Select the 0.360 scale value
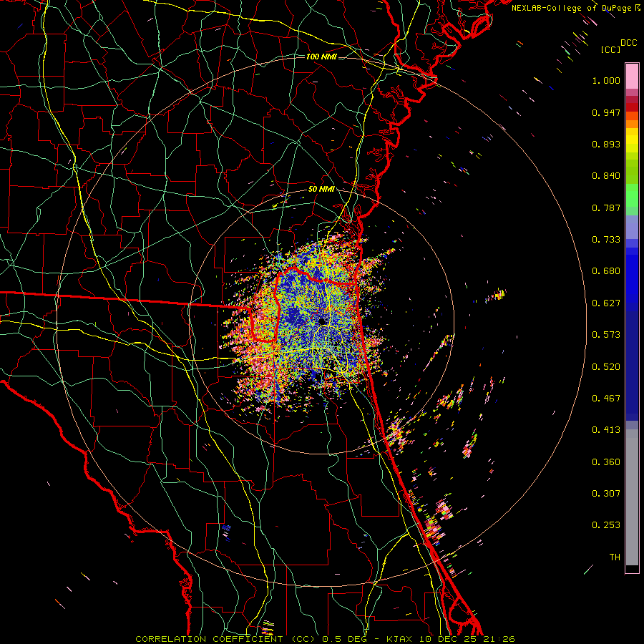Screen dimensions: 644x644 [x=606, y=462]
